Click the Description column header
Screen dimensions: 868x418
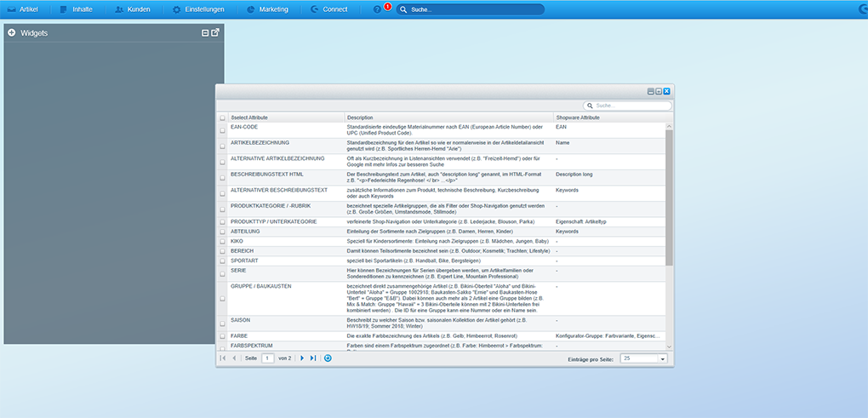pyautogui.click(x=448, y=117)
